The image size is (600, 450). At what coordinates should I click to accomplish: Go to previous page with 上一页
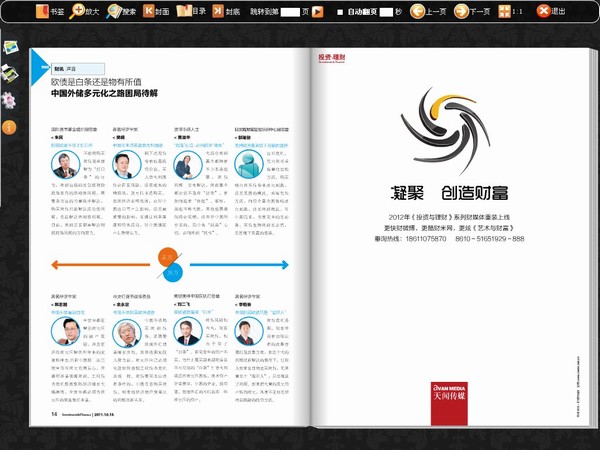click(428, 11)
